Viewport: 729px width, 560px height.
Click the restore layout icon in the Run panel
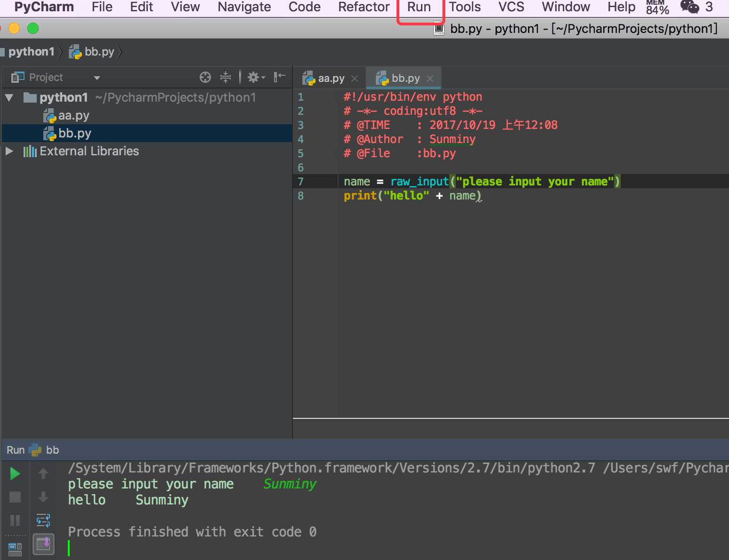pos(15,549)
